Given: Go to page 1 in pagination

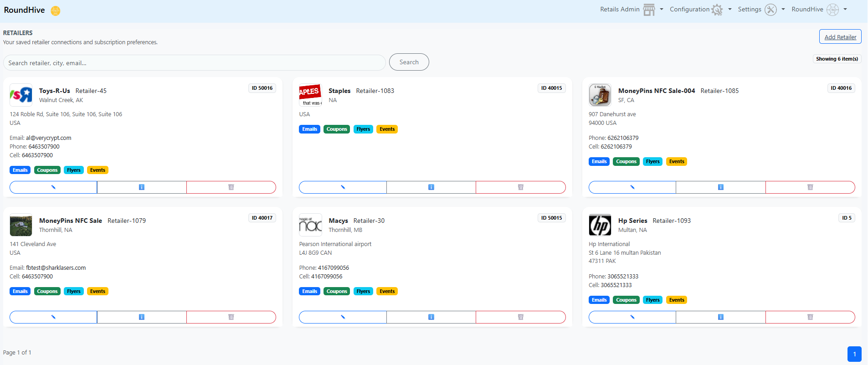Looking at the screenshot, I should coord(854,354).
